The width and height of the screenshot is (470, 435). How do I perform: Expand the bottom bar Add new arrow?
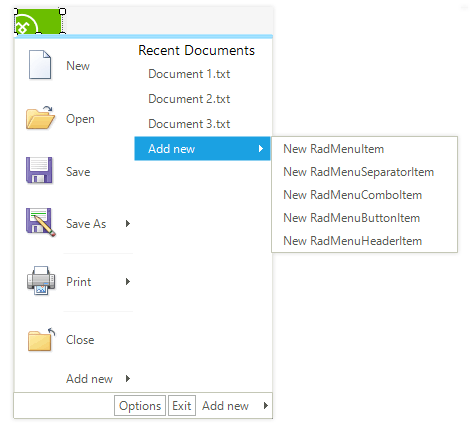(266, 406)
